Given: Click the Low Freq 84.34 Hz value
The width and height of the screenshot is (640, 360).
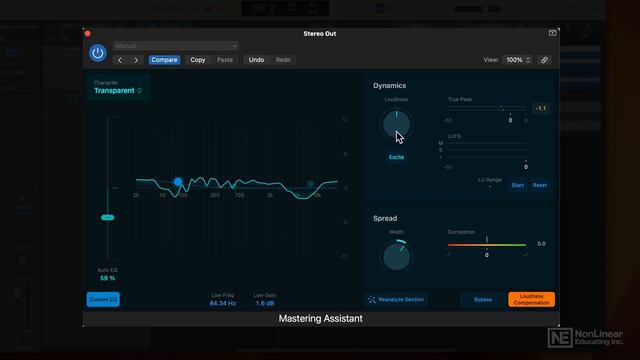Looking at the screenshot, I should coord(222,303).
